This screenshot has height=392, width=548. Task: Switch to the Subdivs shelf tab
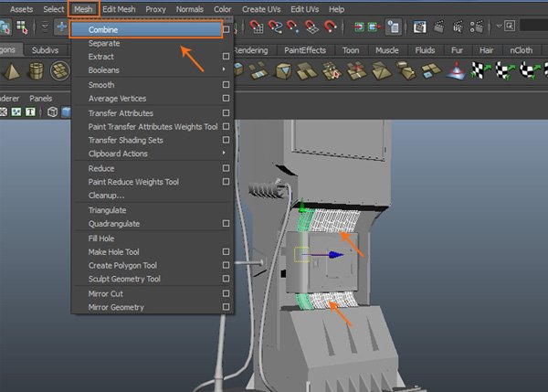pos(45,50)
